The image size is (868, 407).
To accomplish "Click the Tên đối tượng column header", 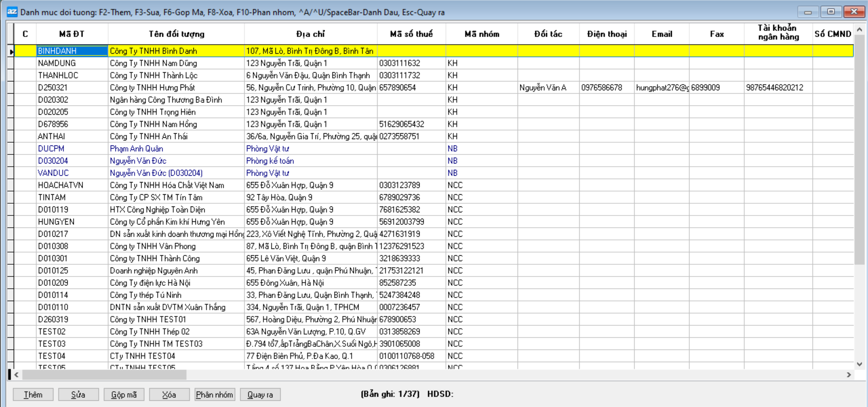I will 176,34.
